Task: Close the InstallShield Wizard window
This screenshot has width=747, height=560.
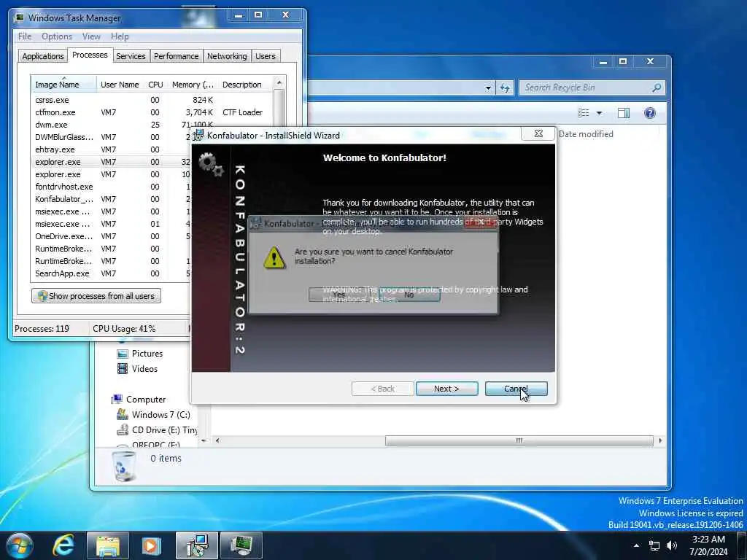Action: point(538,134)
